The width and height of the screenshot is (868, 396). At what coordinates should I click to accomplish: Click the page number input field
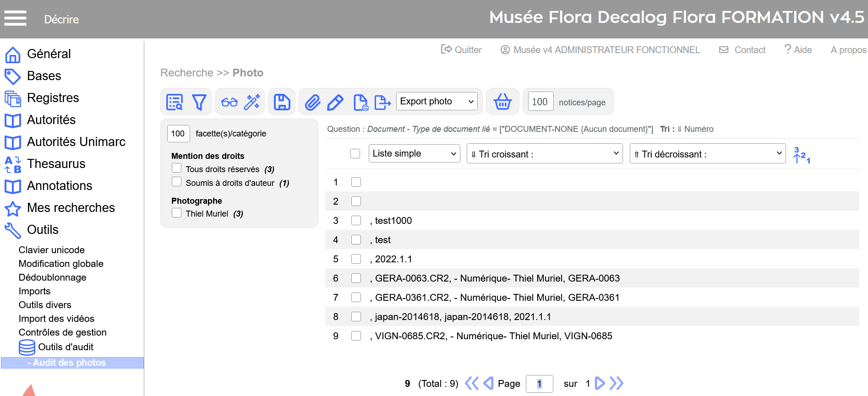coord(539,384)
